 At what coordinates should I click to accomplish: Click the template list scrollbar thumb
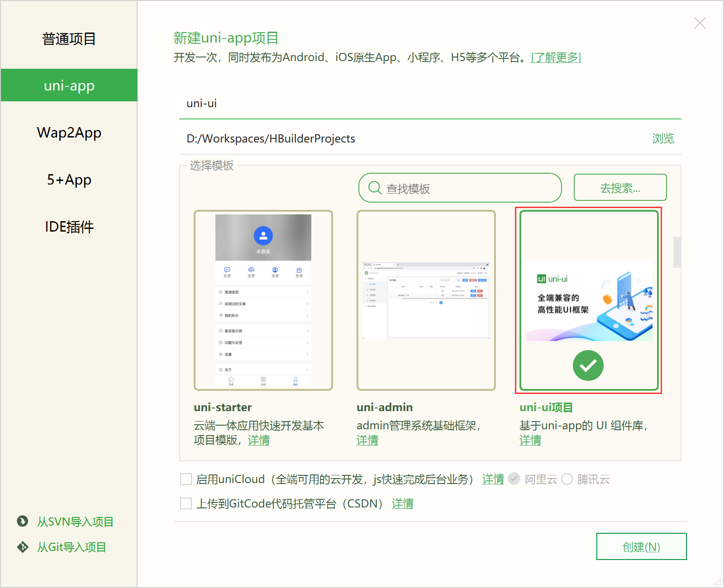coord(677,252)
